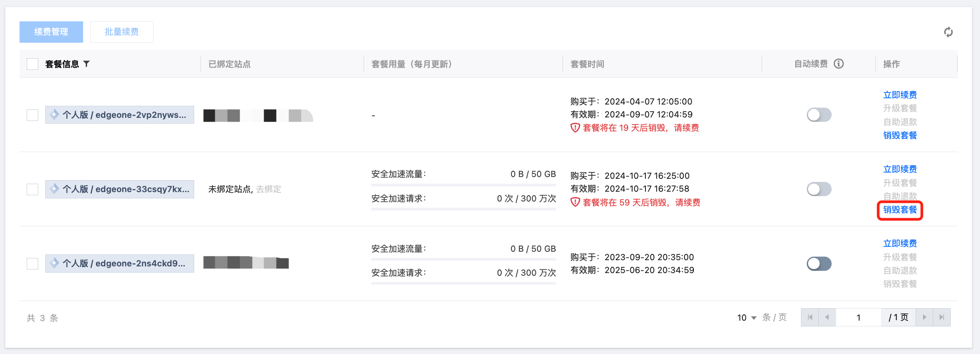Viewport: 980px width, 354px height.
Task: Enable auto-renewal for the edgeone-33csqy7kx plan
Action: click(x=819, y=189)
